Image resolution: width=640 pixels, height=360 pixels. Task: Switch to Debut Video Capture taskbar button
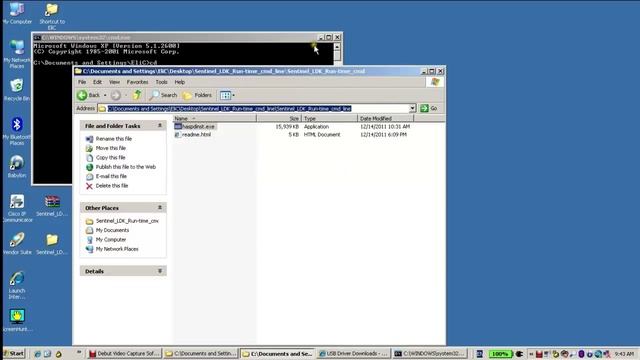coord(124,353)
